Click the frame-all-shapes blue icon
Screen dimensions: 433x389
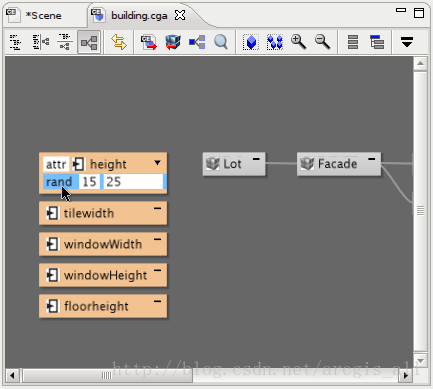[x=275, y=42]
